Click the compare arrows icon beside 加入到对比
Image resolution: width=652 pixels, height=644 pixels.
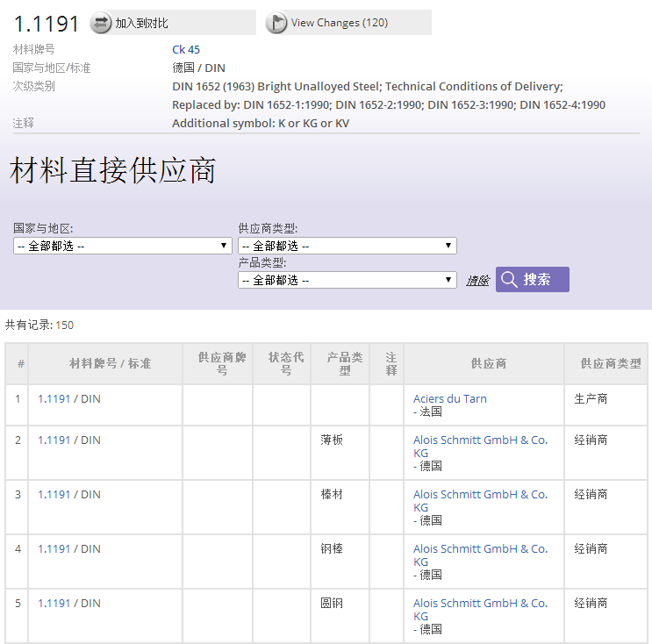(101, 23)
